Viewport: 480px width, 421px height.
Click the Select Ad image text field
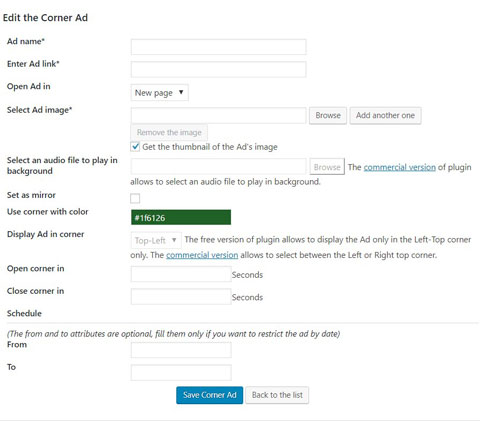pyautogui.click(x=218, y=115)
